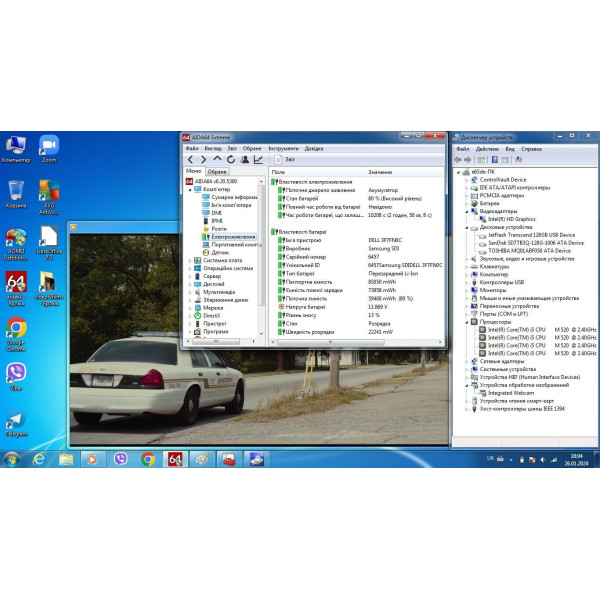This screenshot has height=600, width=600.
Task: Select Integrated Webcam in Device Manager
Action: pos(506,393)
